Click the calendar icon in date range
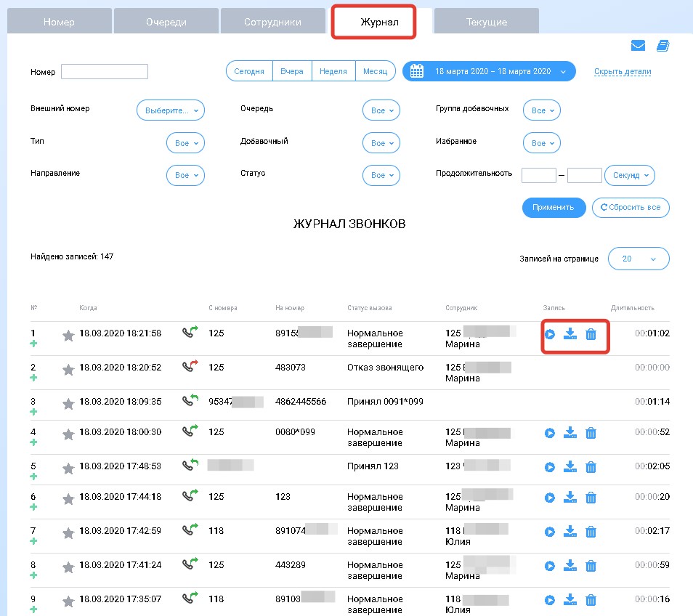693x616 pixels. [x=417, y=71]
